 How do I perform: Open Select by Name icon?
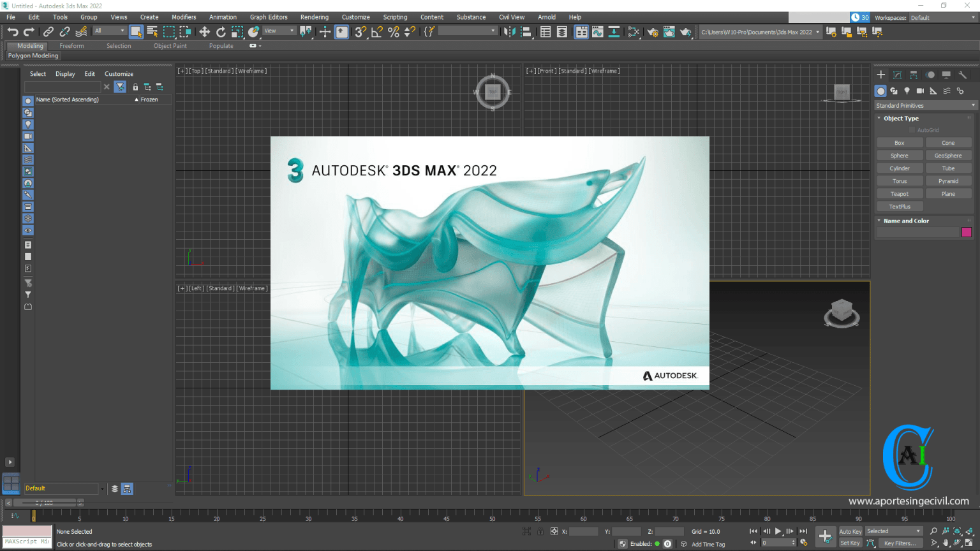click(x=152, y=32)
